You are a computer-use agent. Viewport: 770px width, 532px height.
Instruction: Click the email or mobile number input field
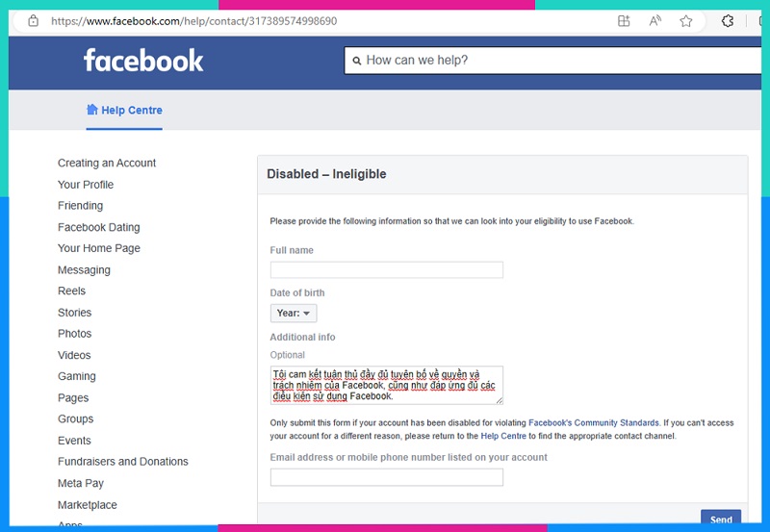387,477
